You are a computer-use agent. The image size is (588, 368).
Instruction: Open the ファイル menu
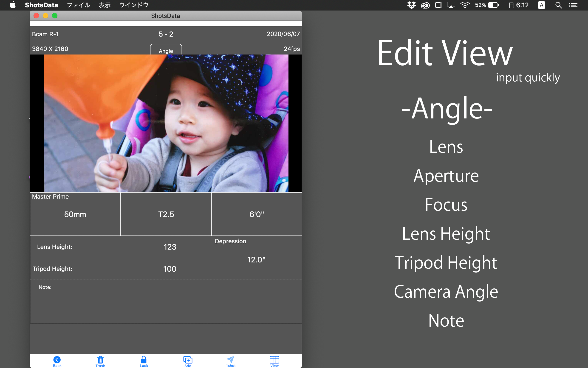click(78, 5)
